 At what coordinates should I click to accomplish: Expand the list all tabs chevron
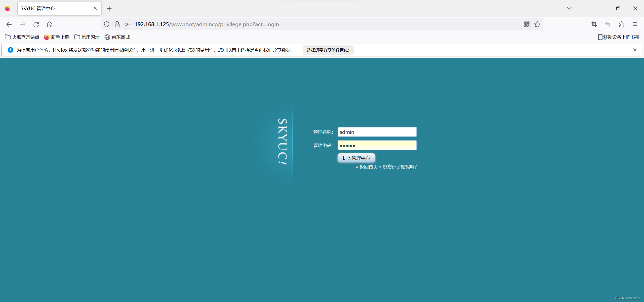pos(569,8)
